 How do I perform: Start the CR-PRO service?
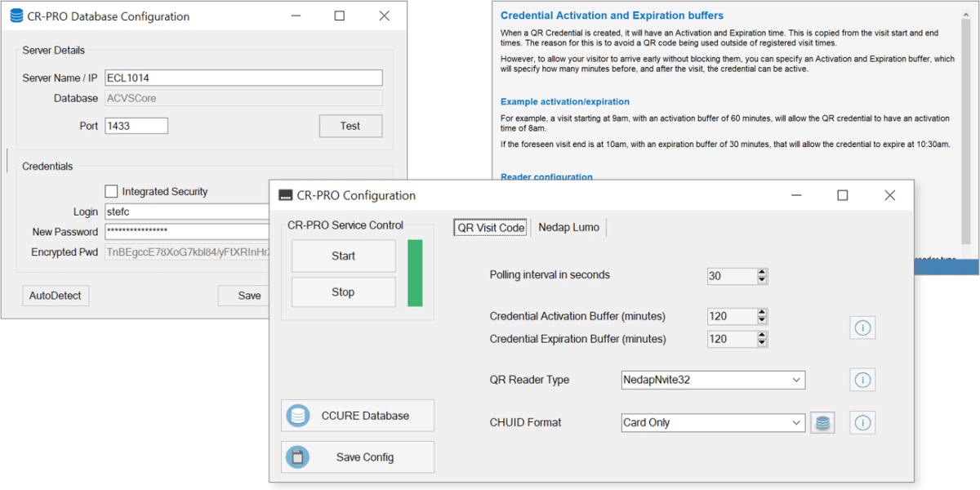pos(343,256)
